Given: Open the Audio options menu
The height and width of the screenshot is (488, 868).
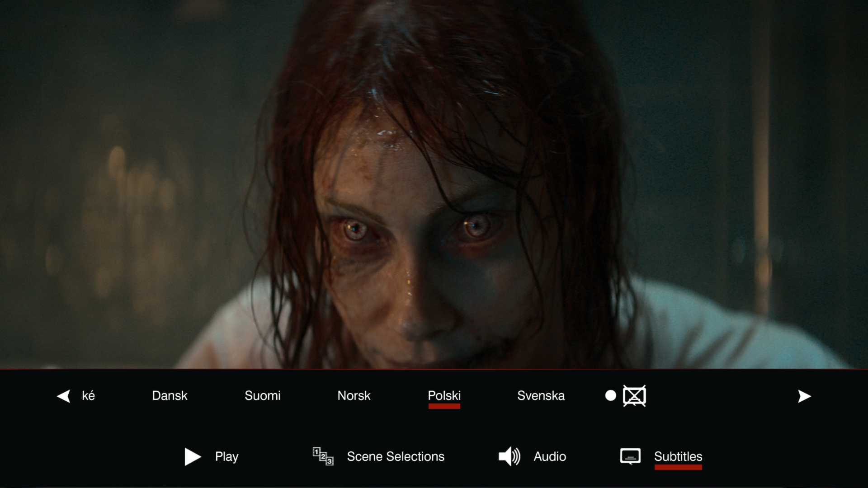Looking at the screenshot, I should click(x=532, y=457).
